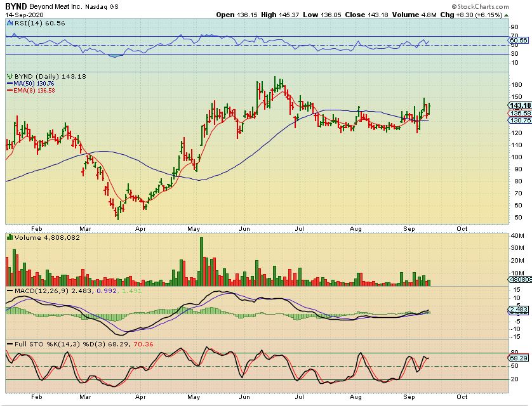Click the 2.483 MACD value tag on axis
Viewport: 532px width, 406px height.
tap(519, 310)
